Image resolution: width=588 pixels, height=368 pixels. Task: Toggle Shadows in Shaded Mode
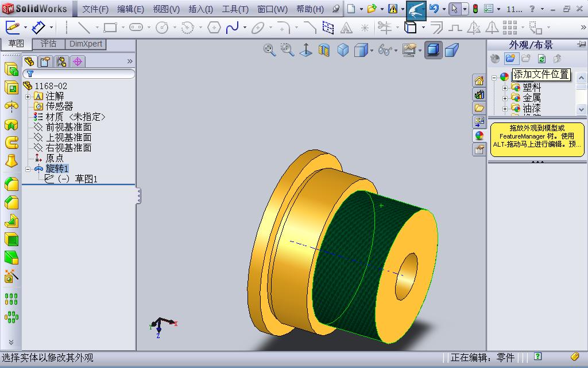(433, 50)
